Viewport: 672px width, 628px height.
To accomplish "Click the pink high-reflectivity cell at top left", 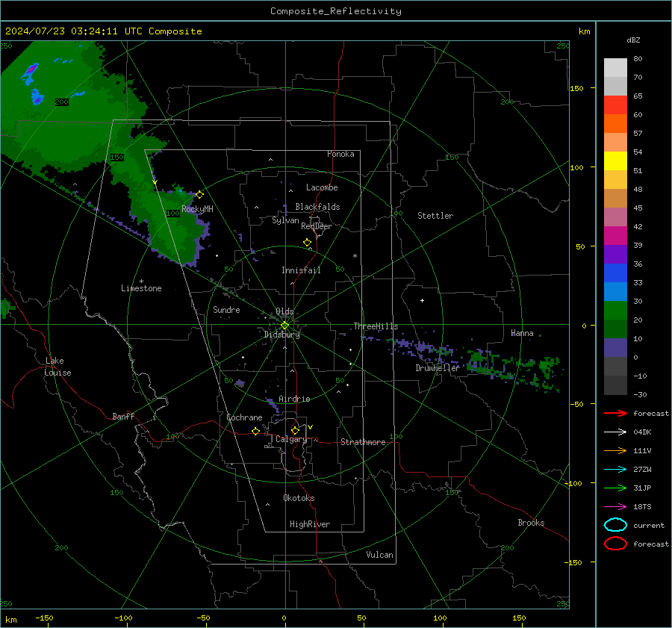I will point(31,69).
